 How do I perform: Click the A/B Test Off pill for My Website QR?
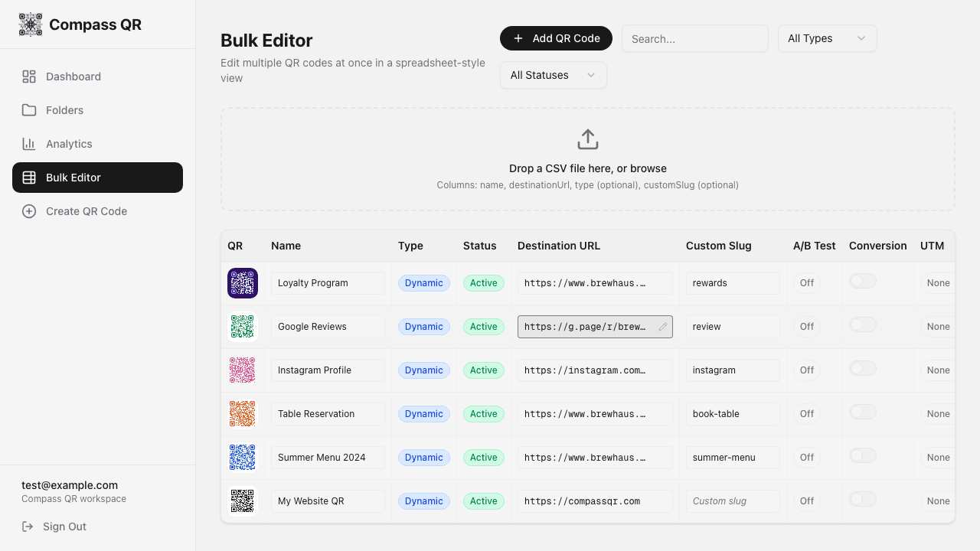coord(807,501)
